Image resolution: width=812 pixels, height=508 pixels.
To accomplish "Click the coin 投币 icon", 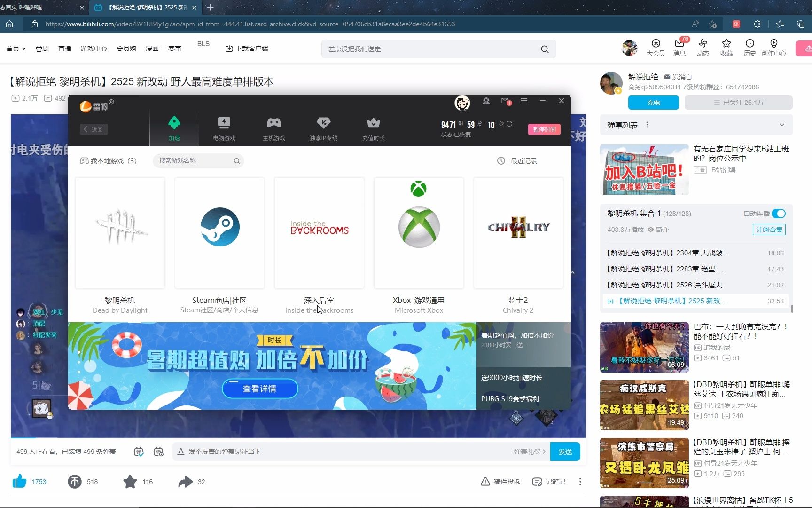I will 75,482.
